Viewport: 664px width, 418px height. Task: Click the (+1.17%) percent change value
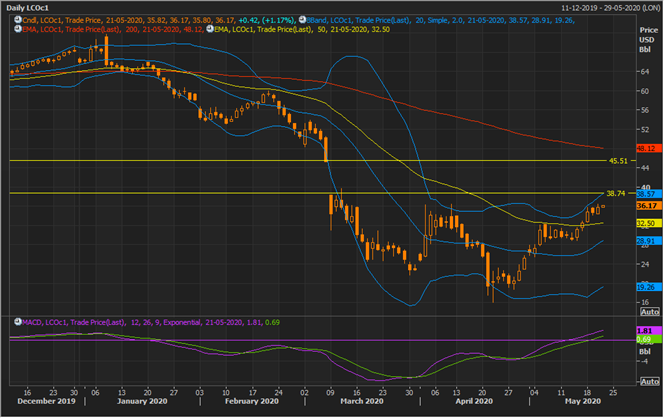pos(277,20)
